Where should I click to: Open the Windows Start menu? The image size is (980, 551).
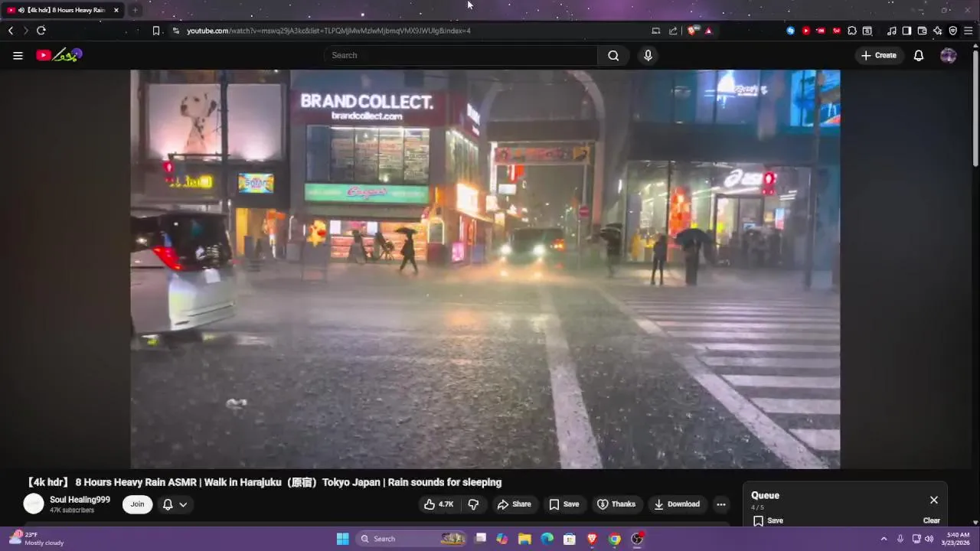pos(343,539)
